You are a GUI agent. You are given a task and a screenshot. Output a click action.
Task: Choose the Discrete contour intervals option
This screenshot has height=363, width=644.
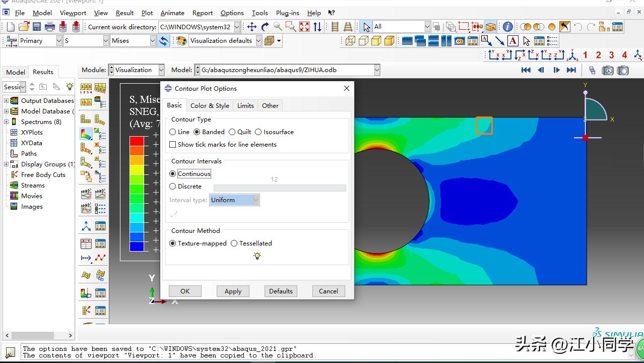[x=173, y=187]
